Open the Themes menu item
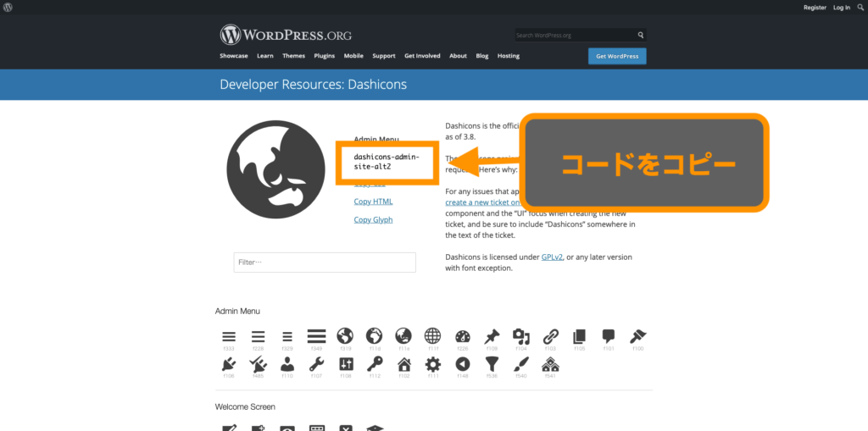Screen dimensions: 868x431 tap(293, 56)
